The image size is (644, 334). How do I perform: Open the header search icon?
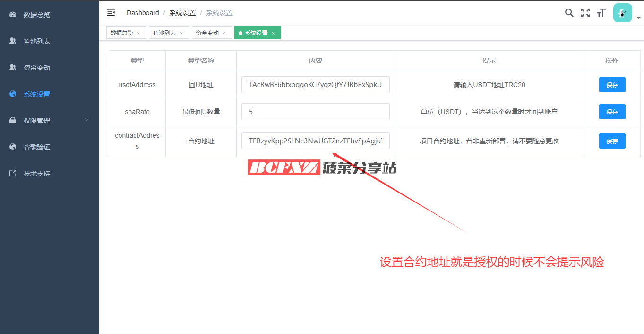click(x=569, y=13)
